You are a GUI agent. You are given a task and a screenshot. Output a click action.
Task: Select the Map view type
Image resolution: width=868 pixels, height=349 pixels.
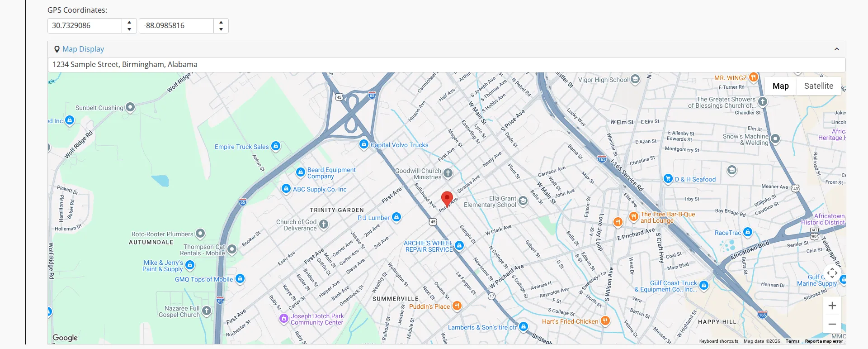(780, 86)
